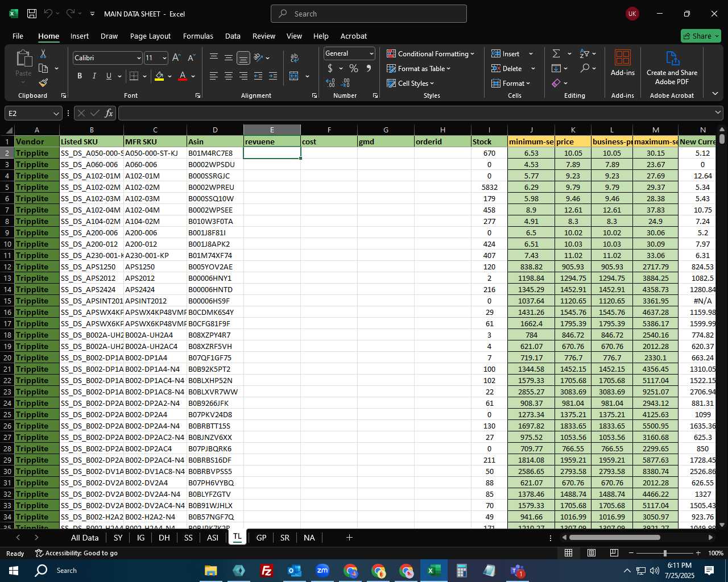Open the number format General dropdown
Screen dimensions: 728x582
pos(371,53)
